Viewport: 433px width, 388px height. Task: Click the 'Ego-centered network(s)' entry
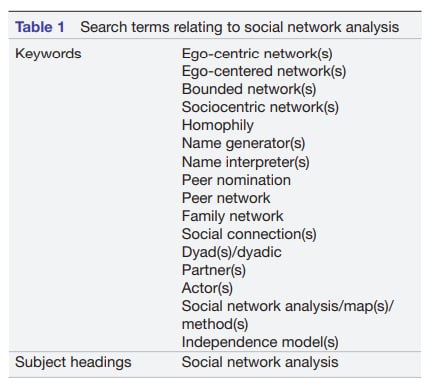tap(264, 71)
